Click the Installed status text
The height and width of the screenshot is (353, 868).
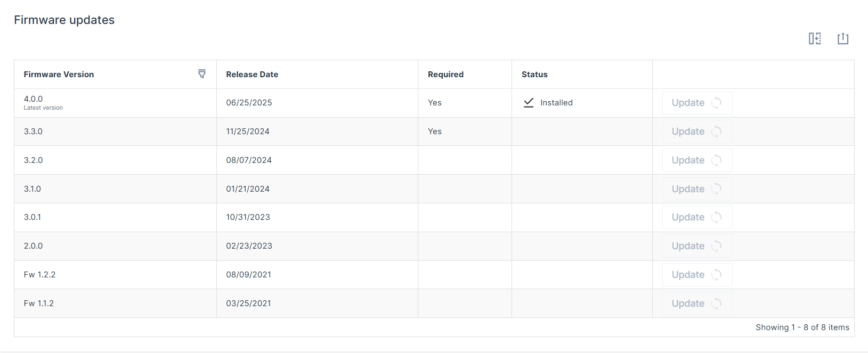click(x=556, y=103)
